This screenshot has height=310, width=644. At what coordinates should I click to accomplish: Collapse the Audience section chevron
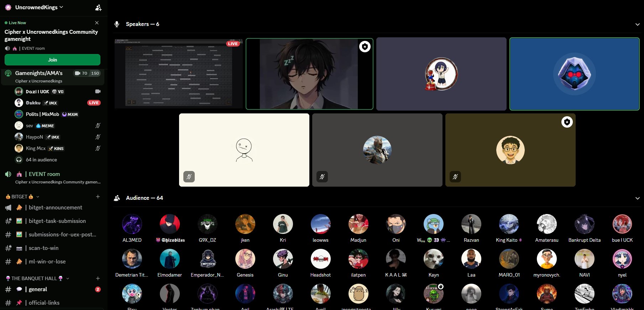pyautogui.click(x=637, y=198)
